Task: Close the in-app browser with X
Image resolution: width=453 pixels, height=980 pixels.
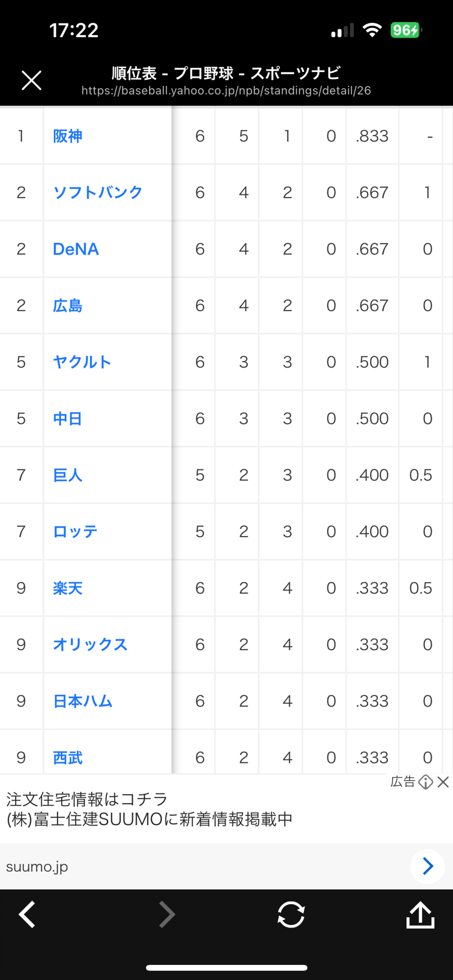Action: tap(31, 80)
